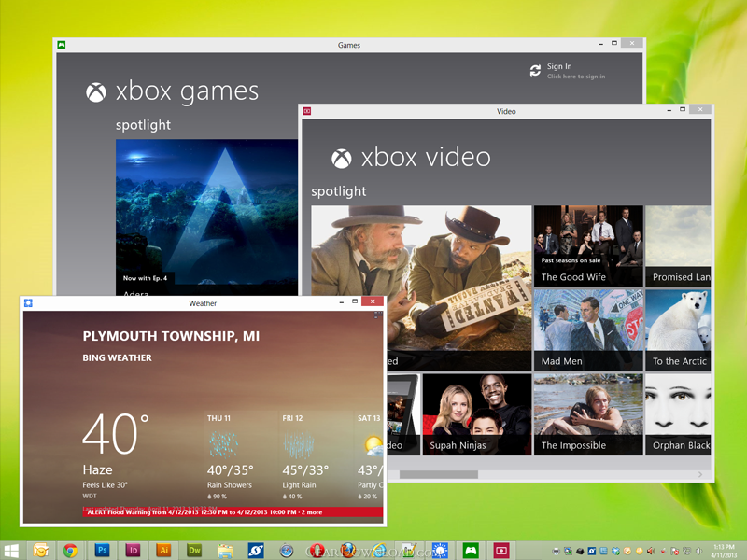Open the Supah Ninjas tile
Image resolution: width=747 pixels, height=560 pixels.
tap(477, 414)
